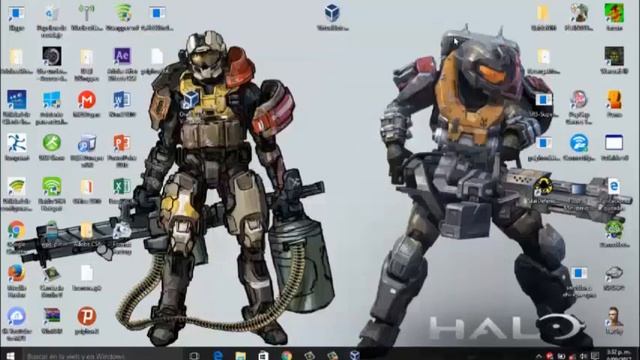The width and height of the screenshot is (640, 360).
Task: Click the volume speaker icon in the tray
Action: (584, 356)
